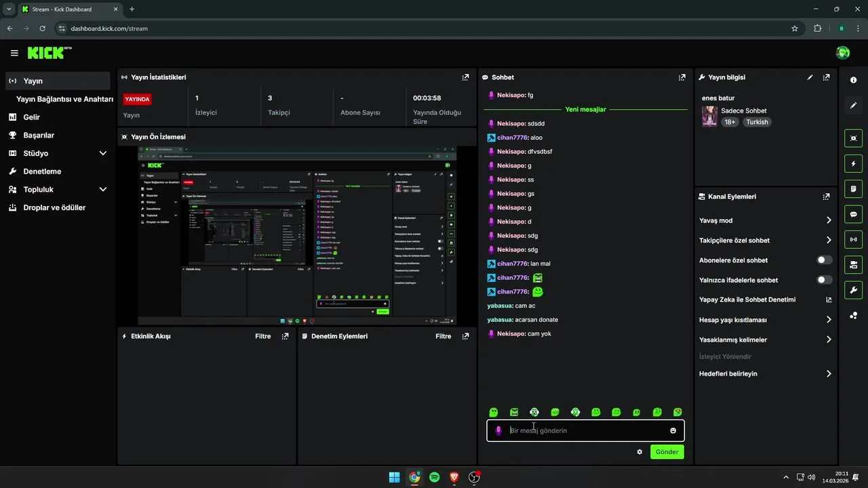Click the KICK logo
Viewport: 868px width, 488px height.
click(x=50, y=53)
